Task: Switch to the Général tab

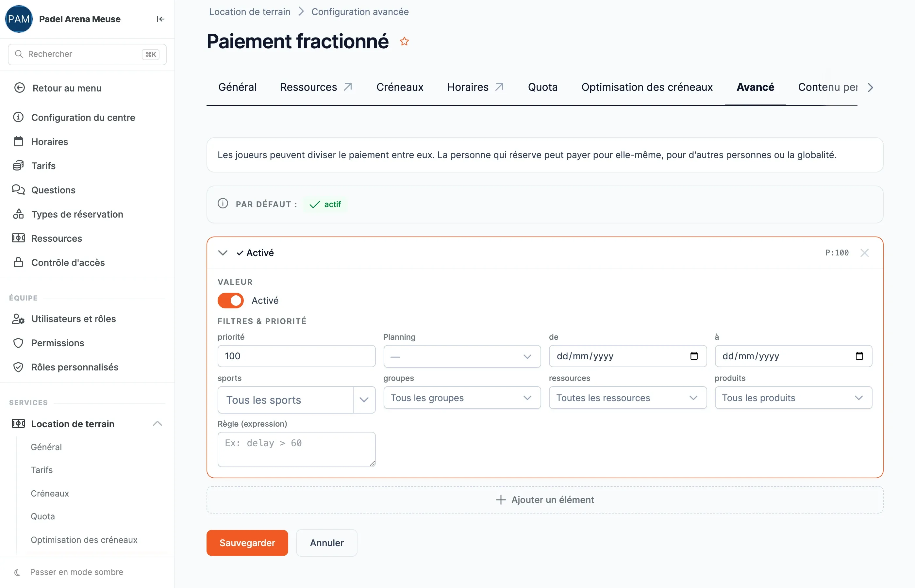Action: pyautogui.click(x=237, y=87)
